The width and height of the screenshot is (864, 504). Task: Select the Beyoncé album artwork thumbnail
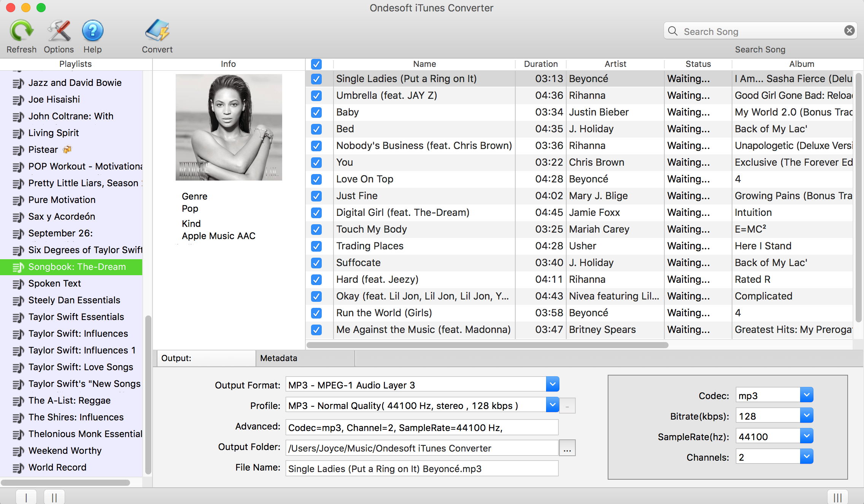(x=229, y=128)
